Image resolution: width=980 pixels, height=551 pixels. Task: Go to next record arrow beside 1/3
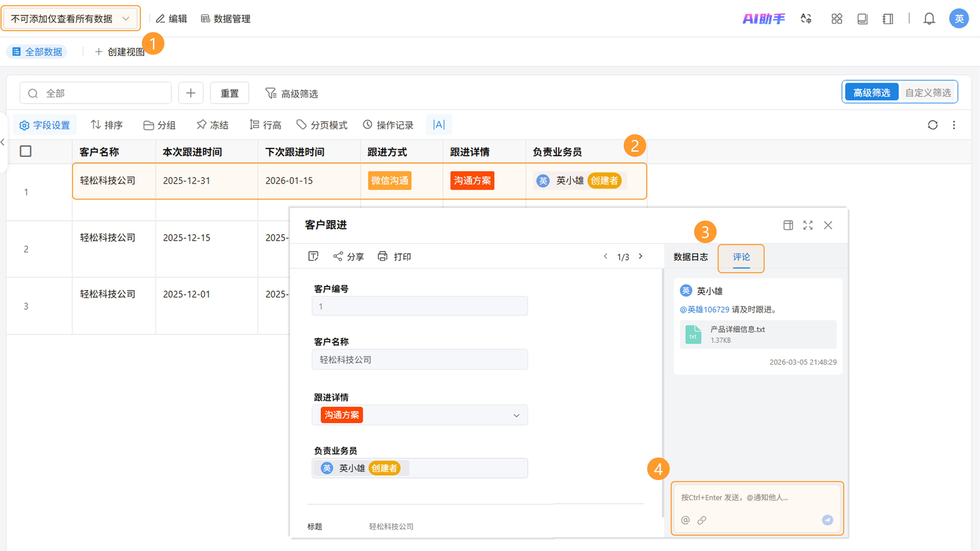click(641, 256)
